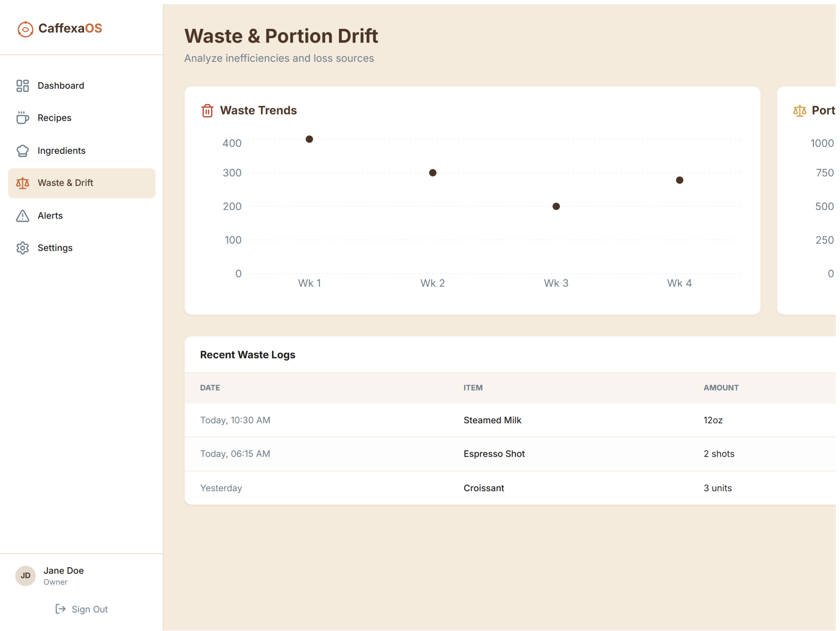This screenshot has width=840, height=631.
Task: Click the JD user avatar
Action: tap(25, 576)
